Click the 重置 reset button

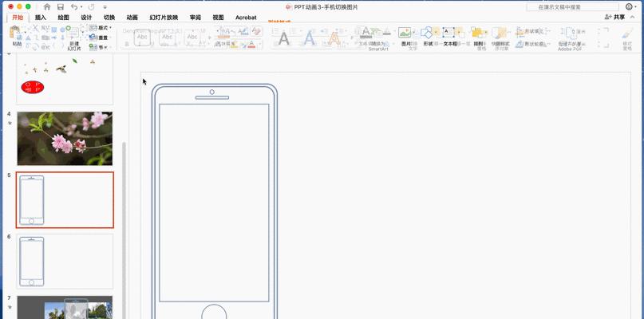pyautogui.click(x=99, y=37)
